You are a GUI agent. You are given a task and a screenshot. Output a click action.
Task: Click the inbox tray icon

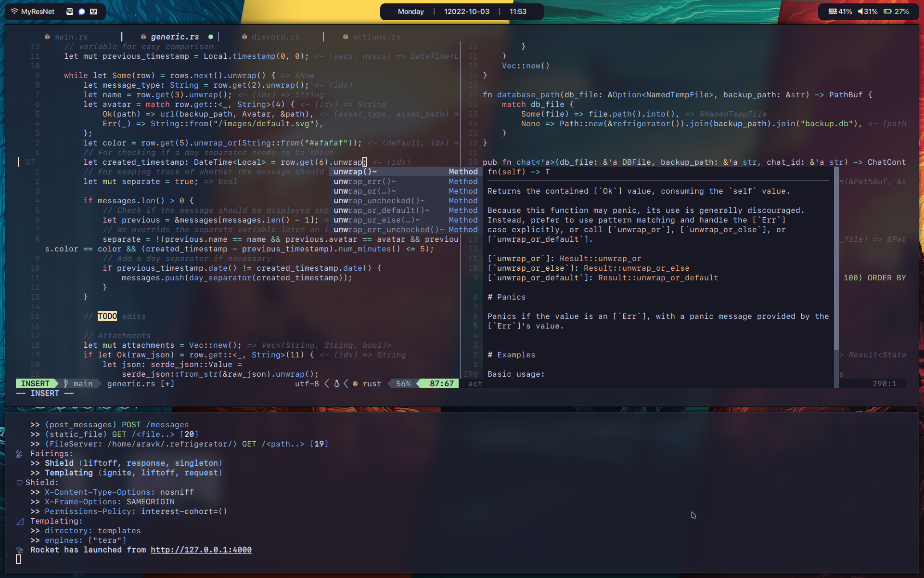pyautogui.click(x=70, y=12)
